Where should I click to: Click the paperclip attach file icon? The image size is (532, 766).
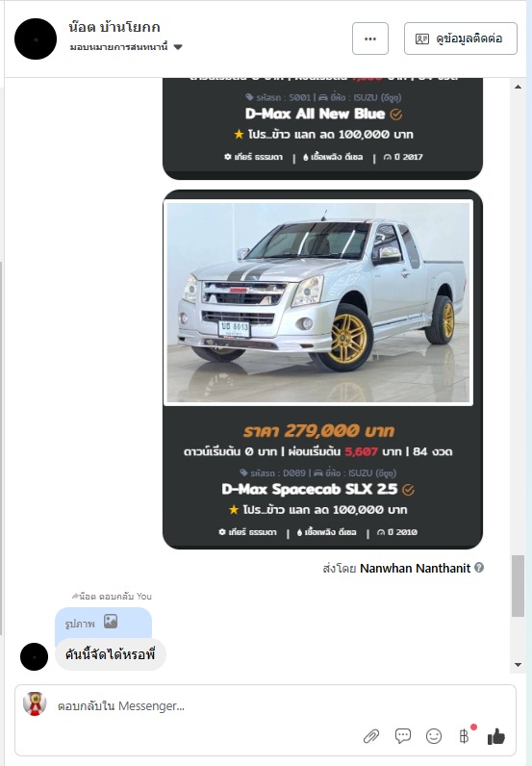click(371, 736)
